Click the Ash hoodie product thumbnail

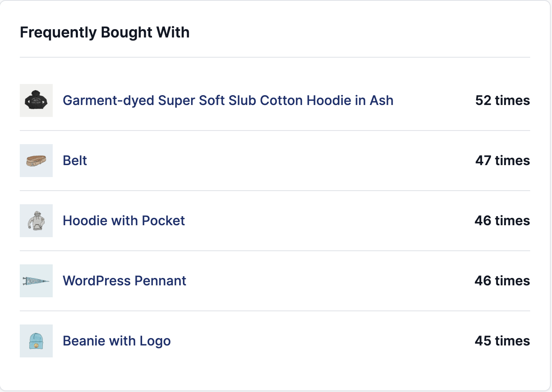pyautogui.click(x=36, y=100)
